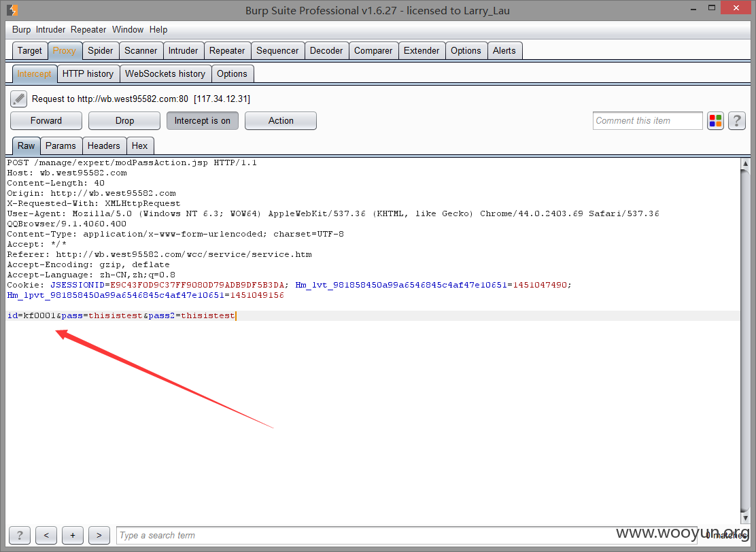
Task: Click the scrollbar up arrow
Action: point(745,164)
